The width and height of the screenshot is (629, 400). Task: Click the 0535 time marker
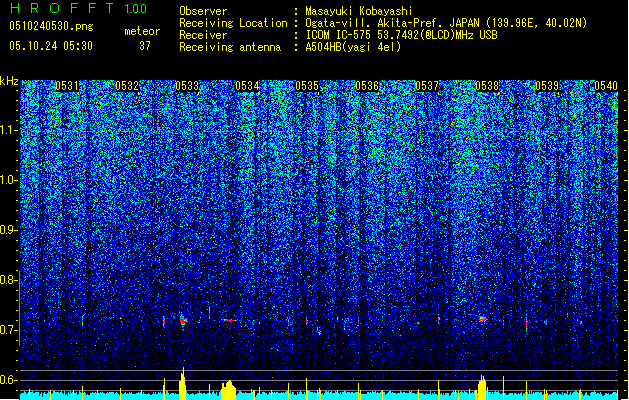pyautogui.click(x=307, y=86)
